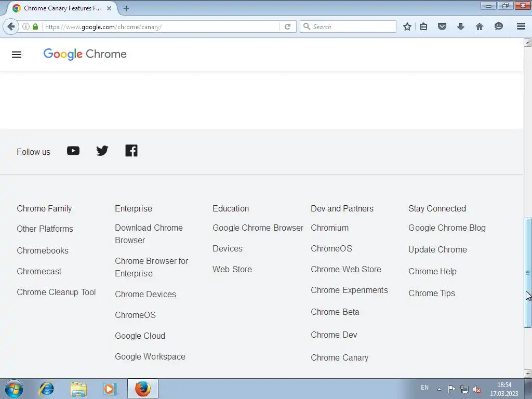Click the Google Chrome logo
The height and width of the screenshot is (399, 532).
point(85,54)
